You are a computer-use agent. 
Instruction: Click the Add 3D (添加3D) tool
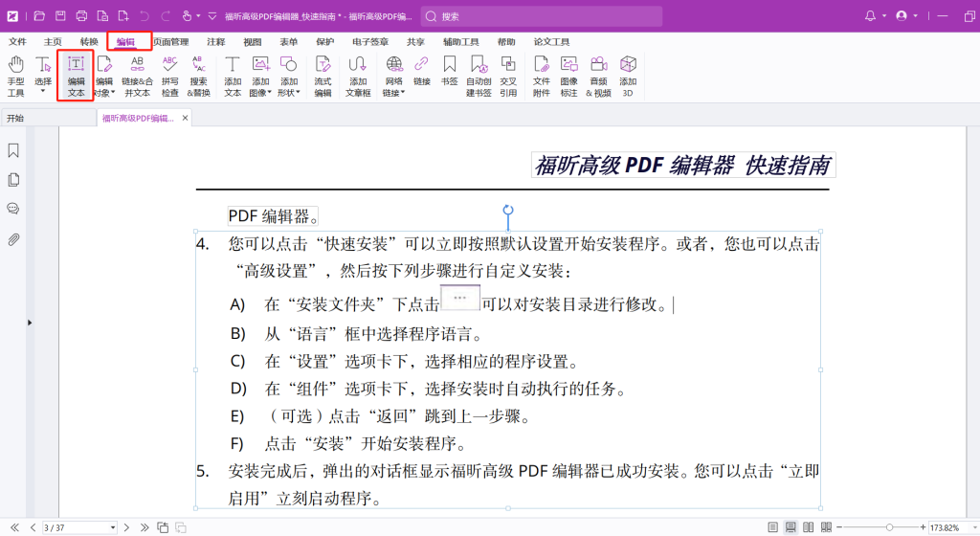[628, 76]
